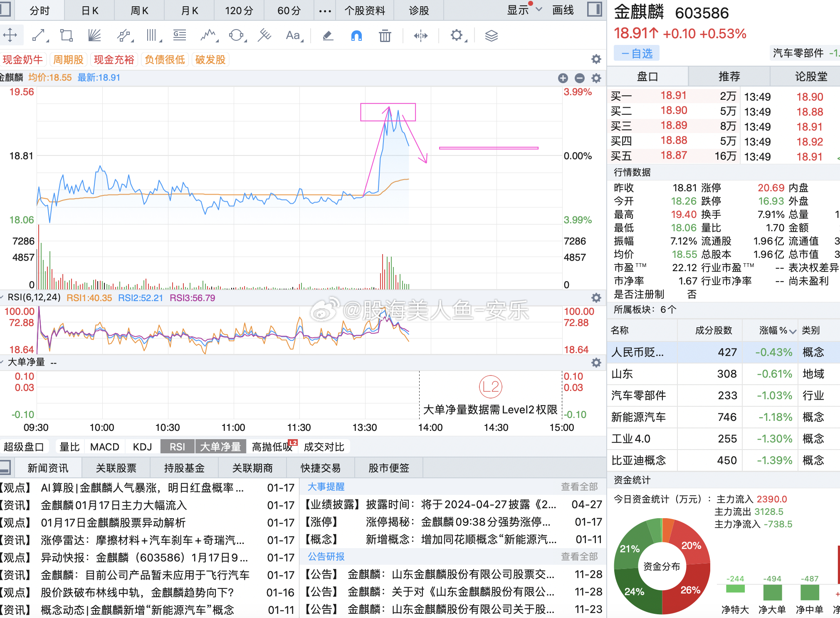Toggle the MACD indicator
Screen dimensions: 840x618
coord(105,447)
